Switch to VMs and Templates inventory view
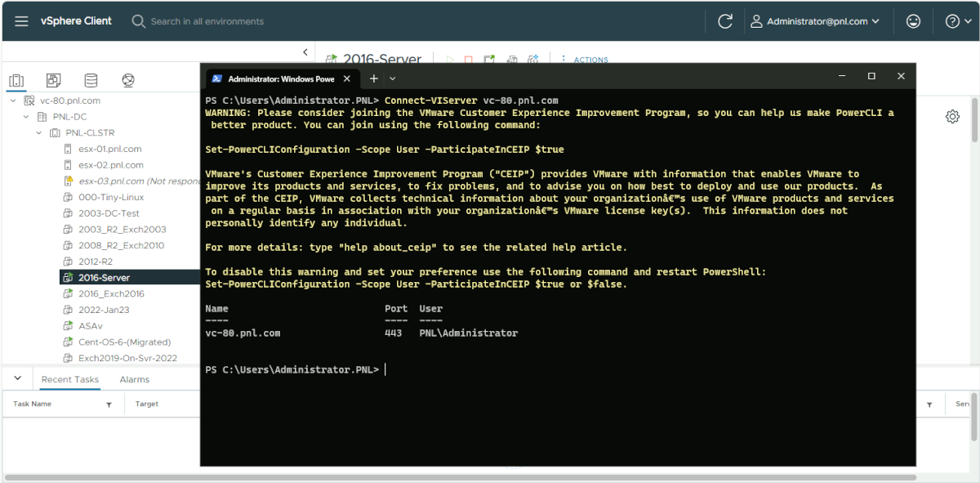 click(53, 80)
